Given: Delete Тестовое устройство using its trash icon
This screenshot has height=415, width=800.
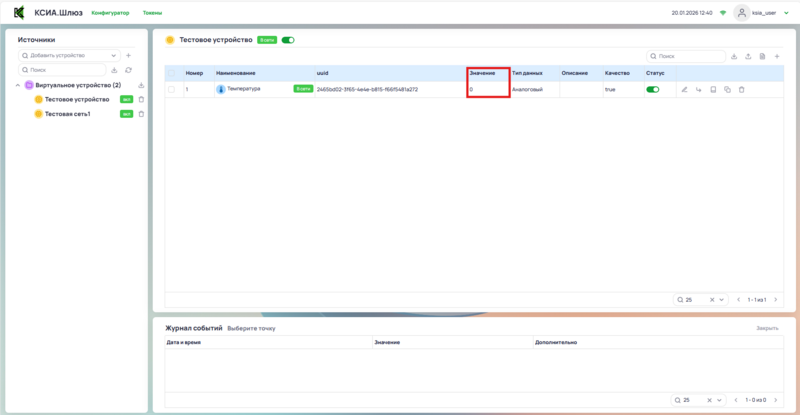Looking at the screenshot, I should click(x=141, y=99).
